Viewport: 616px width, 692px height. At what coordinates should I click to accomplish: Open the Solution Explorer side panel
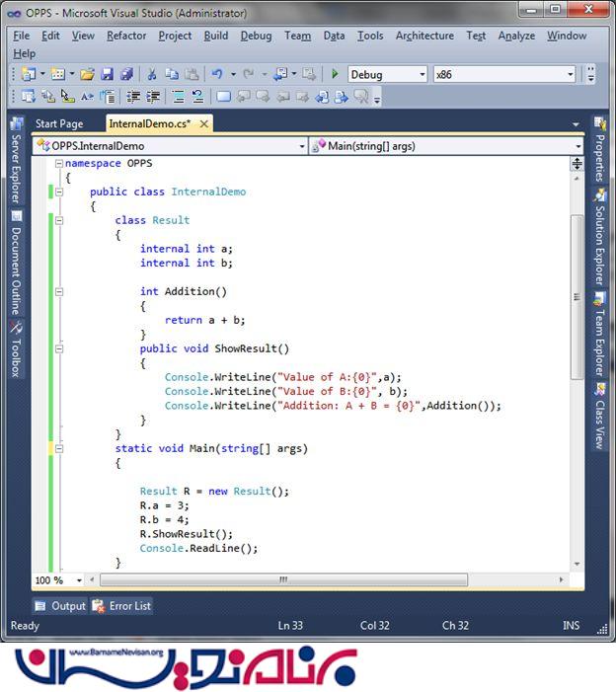[x=599, y=238]
